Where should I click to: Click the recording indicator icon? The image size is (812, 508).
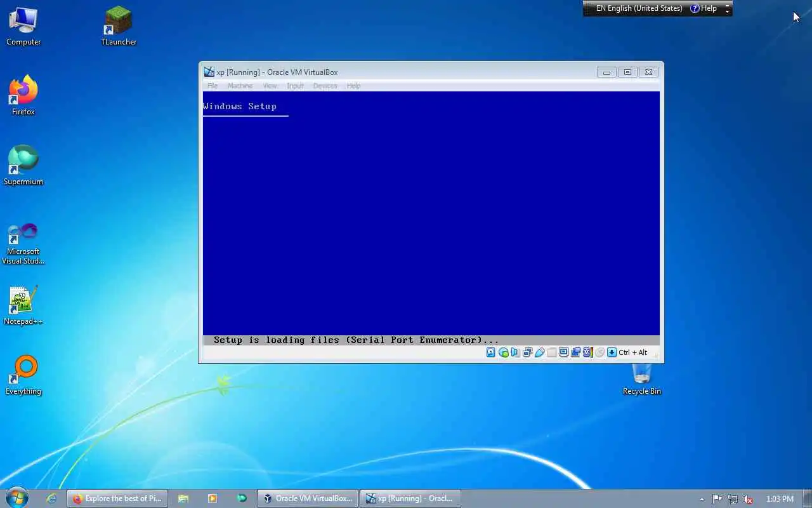575,352
